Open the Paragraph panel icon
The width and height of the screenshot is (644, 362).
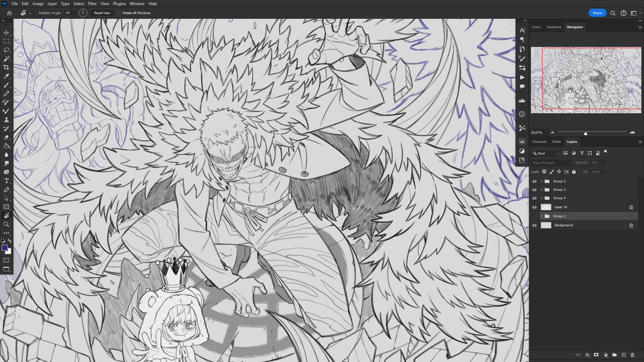point(522,39)
